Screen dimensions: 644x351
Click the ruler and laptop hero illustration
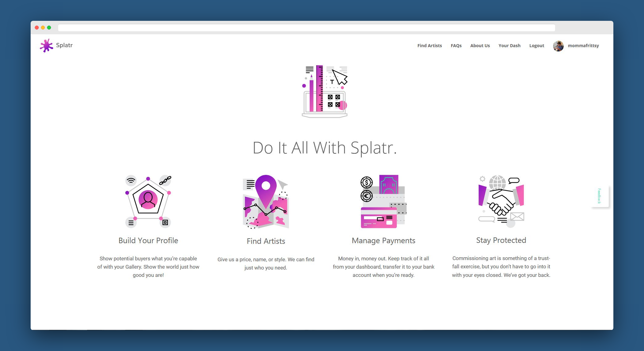tap(325, 91)
